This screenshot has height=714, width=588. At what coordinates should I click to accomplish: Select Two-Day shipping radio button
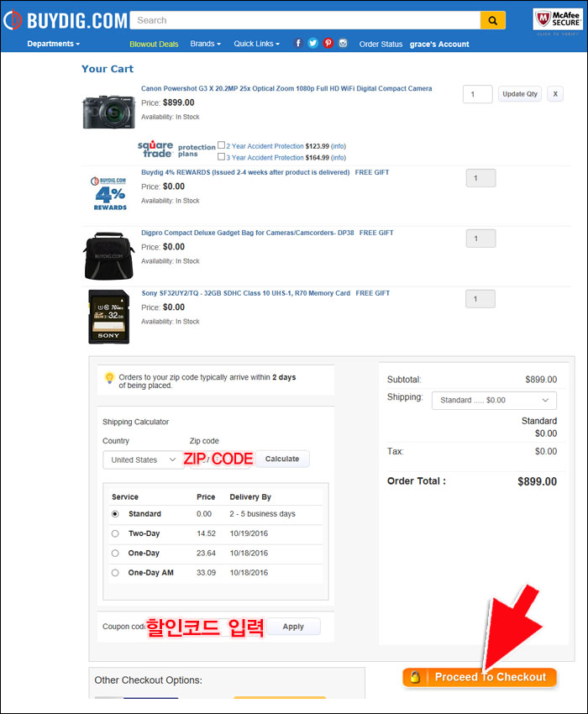click(115, 533)
